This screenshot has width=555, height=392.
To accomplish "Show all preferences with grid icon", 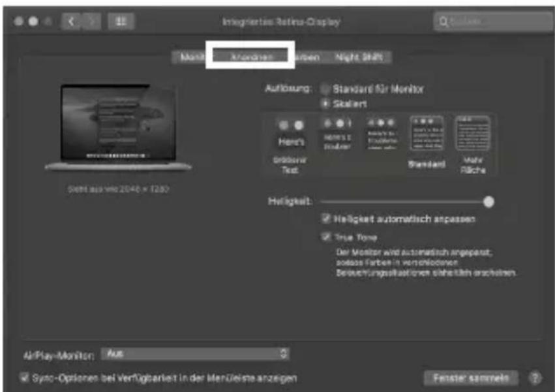I will tap(121, 22).
